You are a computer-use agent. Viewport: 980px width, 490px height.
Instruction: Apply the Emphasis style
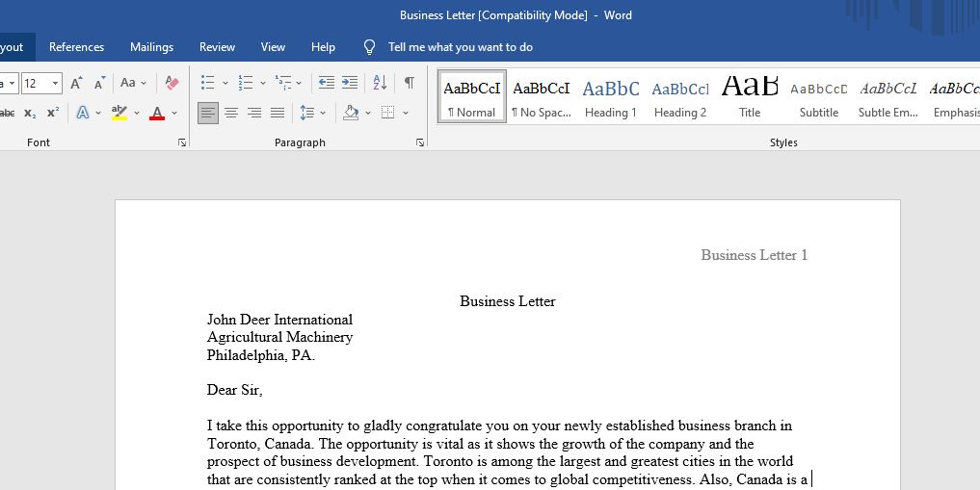pyautogui.click(x=954, y=97)
